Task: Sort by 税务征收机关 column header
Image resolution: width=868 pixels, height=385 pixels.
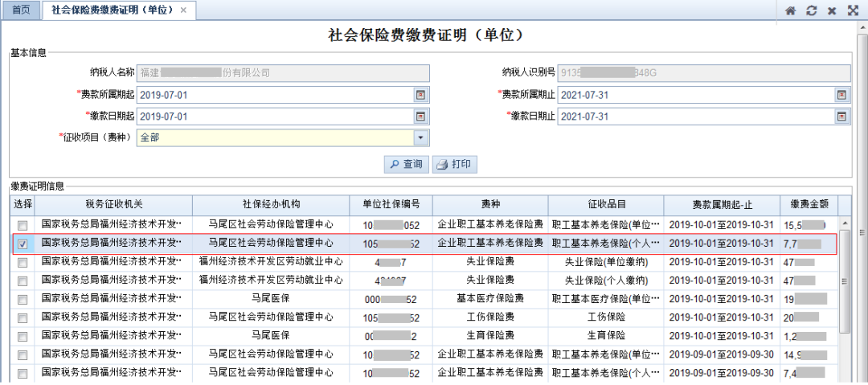Action: [113, 204]
